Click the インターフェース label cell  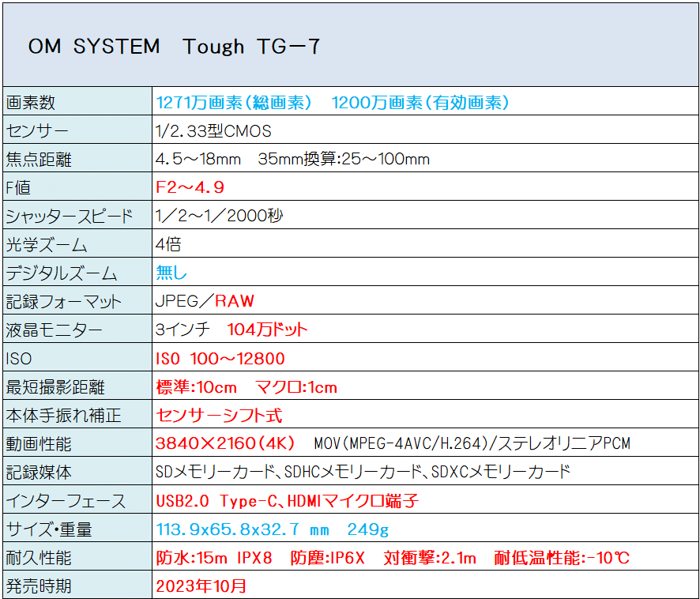tap(77, 499)
